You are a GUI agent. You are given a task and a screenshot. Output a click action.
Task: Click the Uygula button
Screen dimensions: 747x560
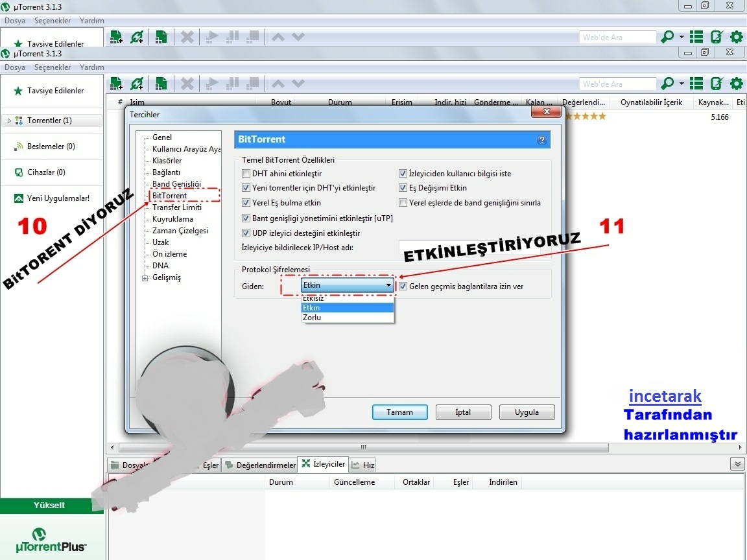click(527, 412)
